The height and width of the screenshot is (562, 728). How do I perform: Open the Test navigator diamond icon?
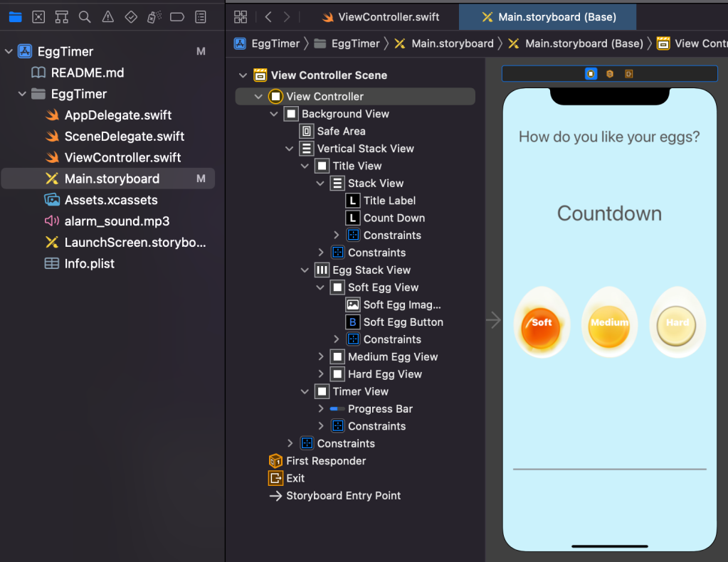tap(131, 16)
